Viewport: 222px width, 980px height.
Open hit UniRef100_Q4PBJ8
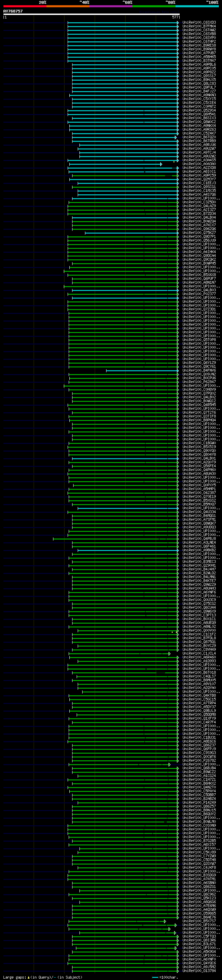click(x=199, y=539)
